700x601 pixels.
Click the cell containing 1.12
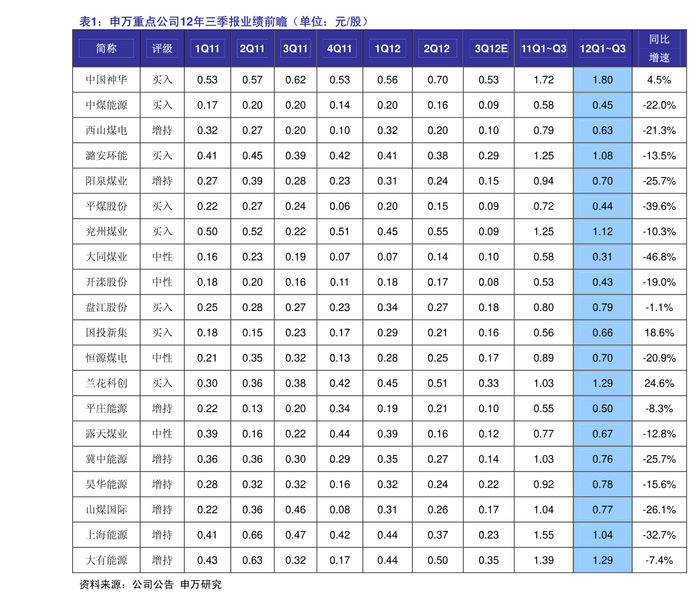click(x=602, y=232)
